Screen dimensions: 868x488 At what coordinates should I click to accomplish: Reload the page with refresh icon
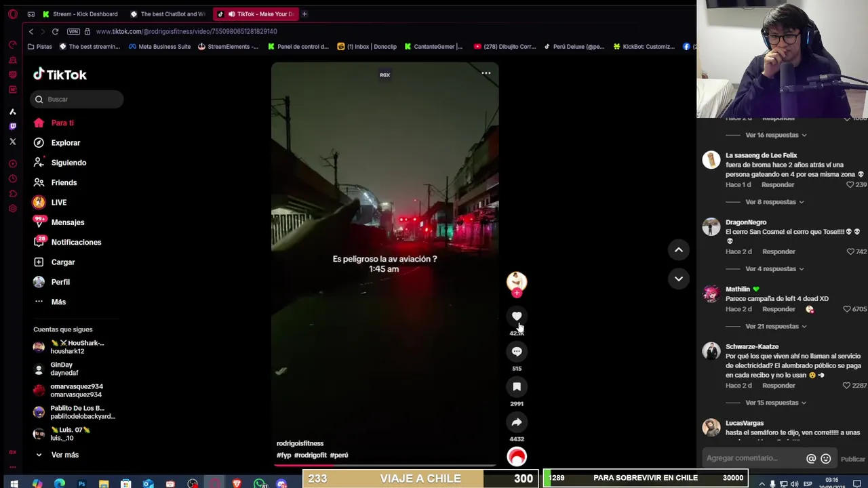point(55,31)
